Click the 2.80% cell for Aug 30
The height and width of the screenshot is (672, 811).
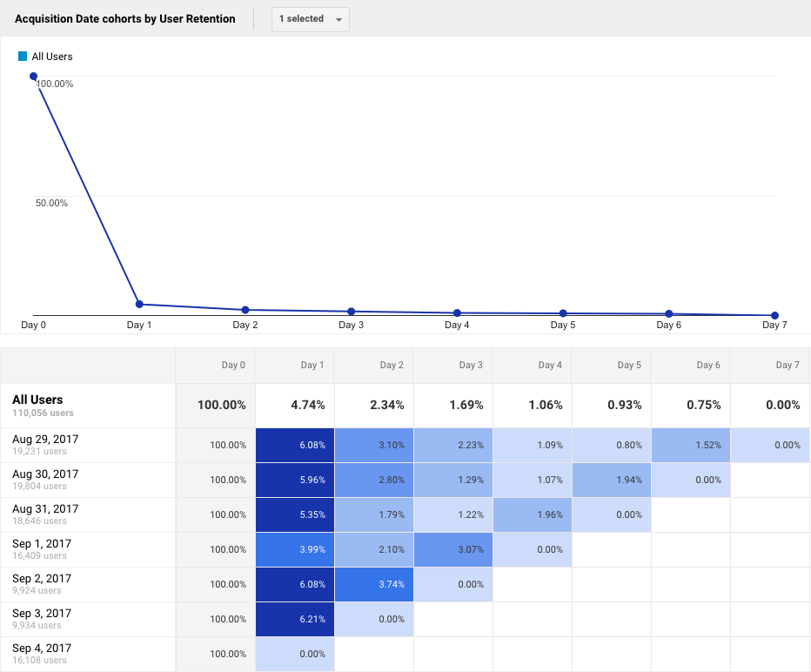(374, 480)
